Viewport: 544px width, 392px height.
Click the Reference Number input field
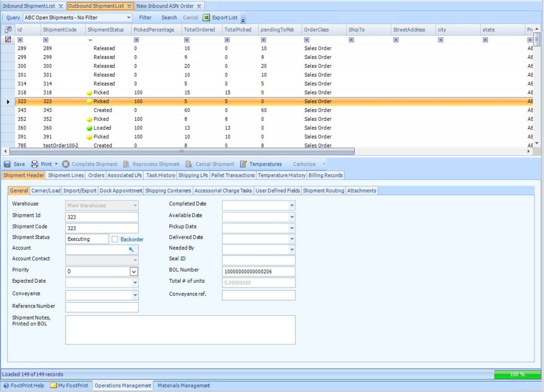tap(102, 307)
